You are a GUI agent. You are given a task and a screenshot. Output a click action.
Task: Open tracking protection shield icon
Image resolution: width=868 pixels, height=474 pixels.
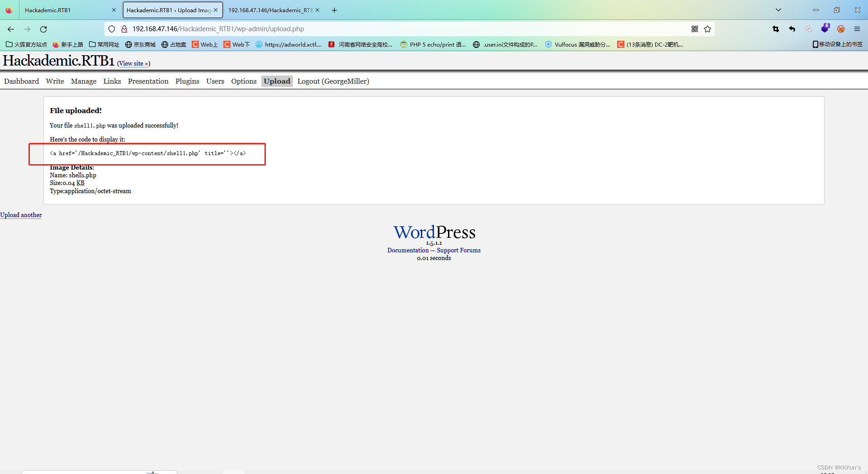(112, 29)
